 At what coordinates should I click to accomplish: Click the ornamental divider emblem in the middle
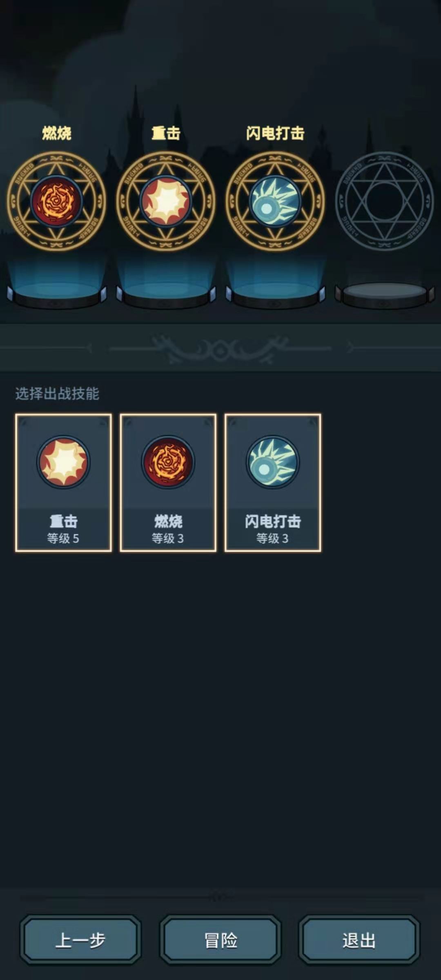(220, 349)
